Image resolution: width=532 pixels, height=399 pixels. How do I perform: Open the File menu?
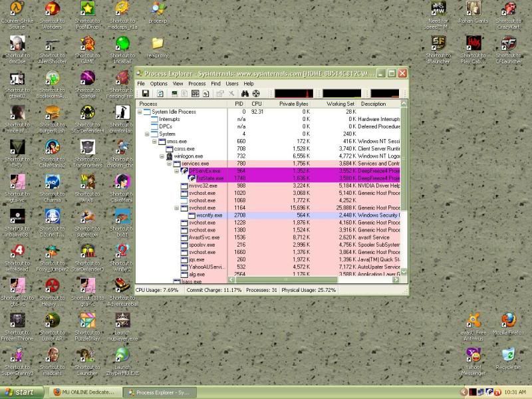point(141,84)
